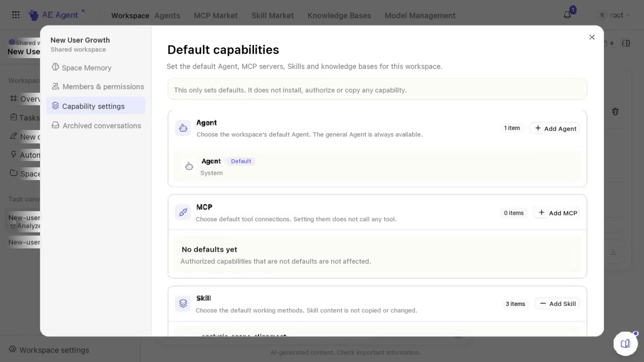Open Overview in background sidebar
This screenshot has height=362, width=644.
coord(25,99)
